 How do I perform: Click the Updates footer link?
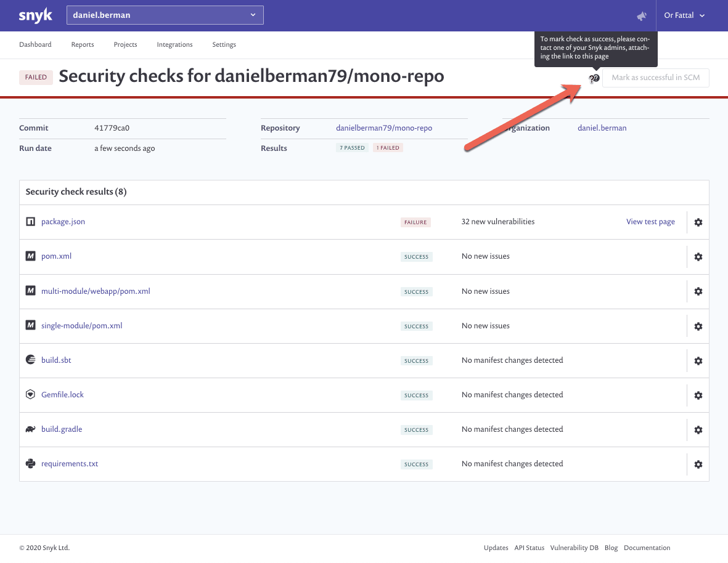(x=496, y=548)
